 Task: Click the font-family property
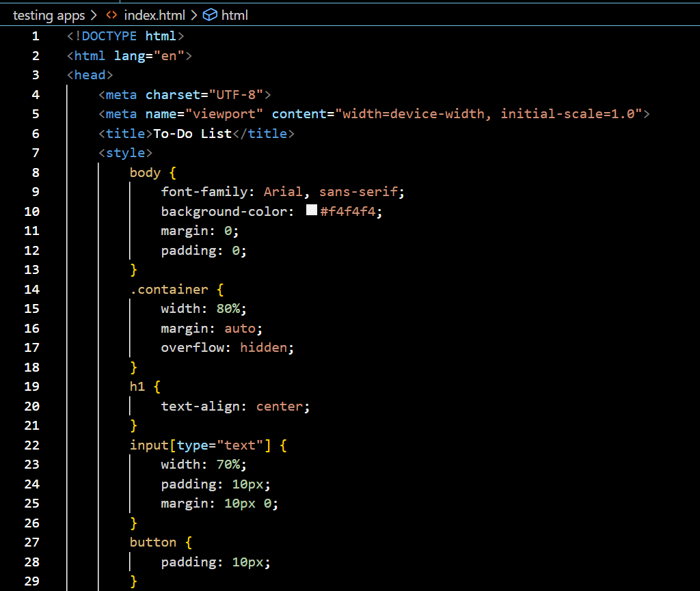[x=204, y=192]
